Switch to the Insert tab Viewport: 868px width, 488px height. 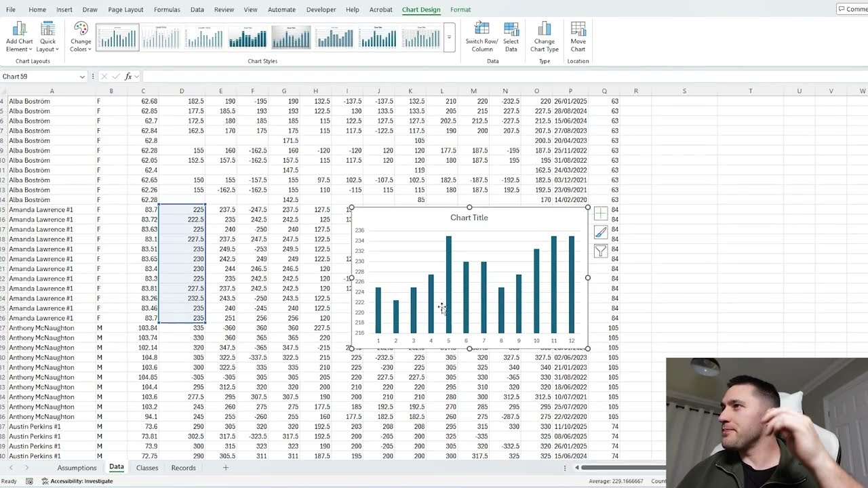pyautogui.click(x=64, y=9)
